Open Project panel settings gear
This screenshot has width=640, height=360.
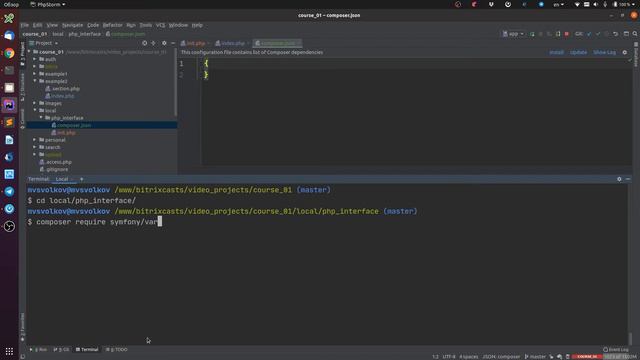(x=164, y=43)
